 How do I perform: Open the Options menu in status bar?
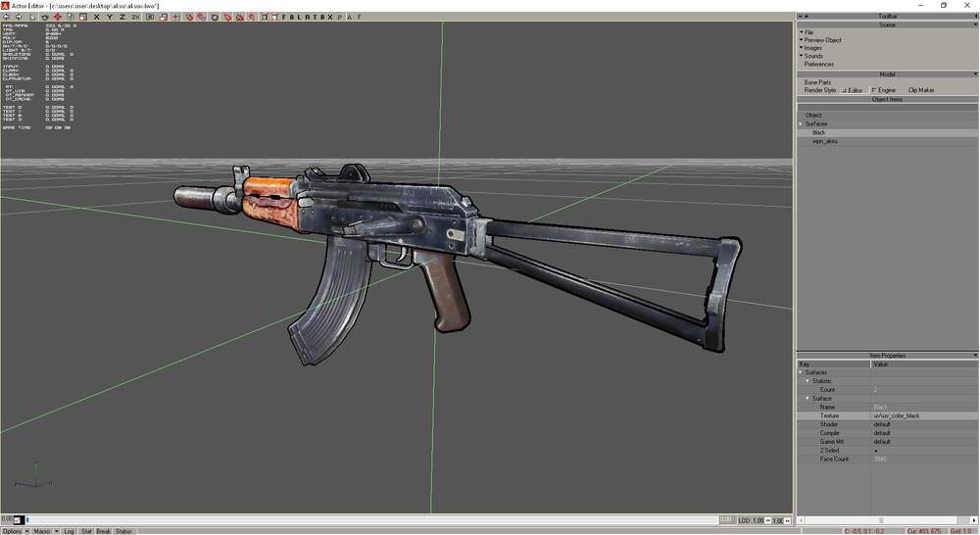click(12, 531)
